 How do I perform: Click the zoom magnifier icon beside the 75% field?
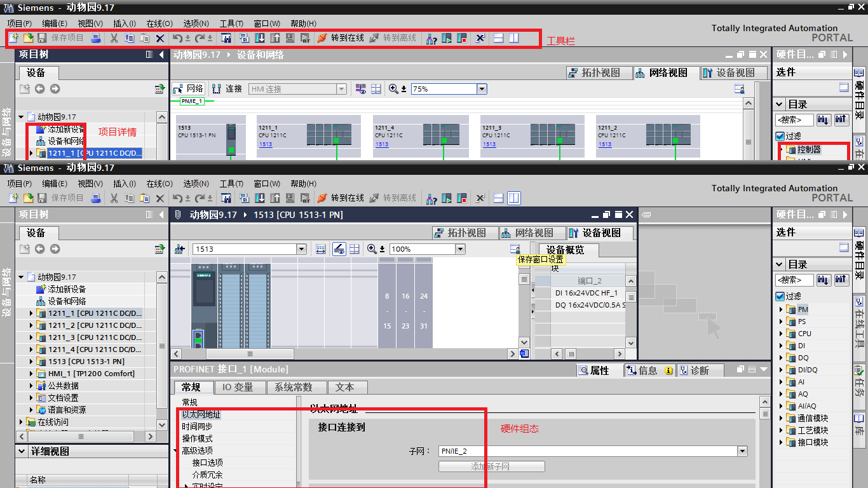click(394, 89)
